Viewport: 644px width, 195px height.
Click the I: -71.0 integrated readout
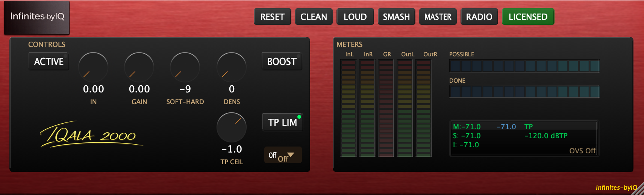(x=466, y=145)
